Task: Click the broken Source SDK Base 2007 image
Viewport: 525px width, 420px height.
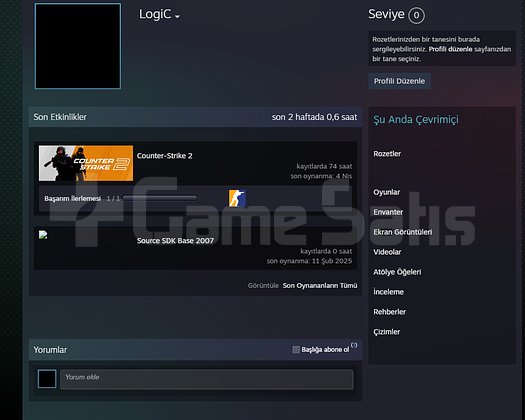Action: click(43, 235)
